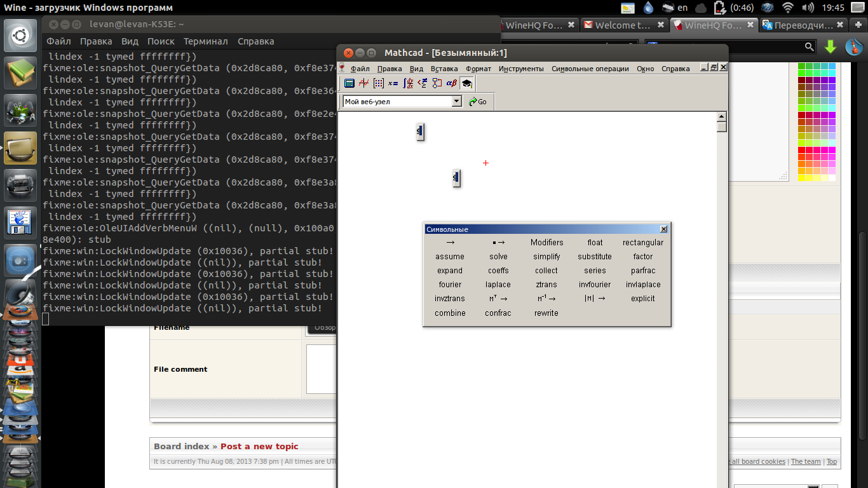The height and width of the screenshot is (488, 868).
Task: Click the green downloads arrow in browser
Action: (830, 47)
